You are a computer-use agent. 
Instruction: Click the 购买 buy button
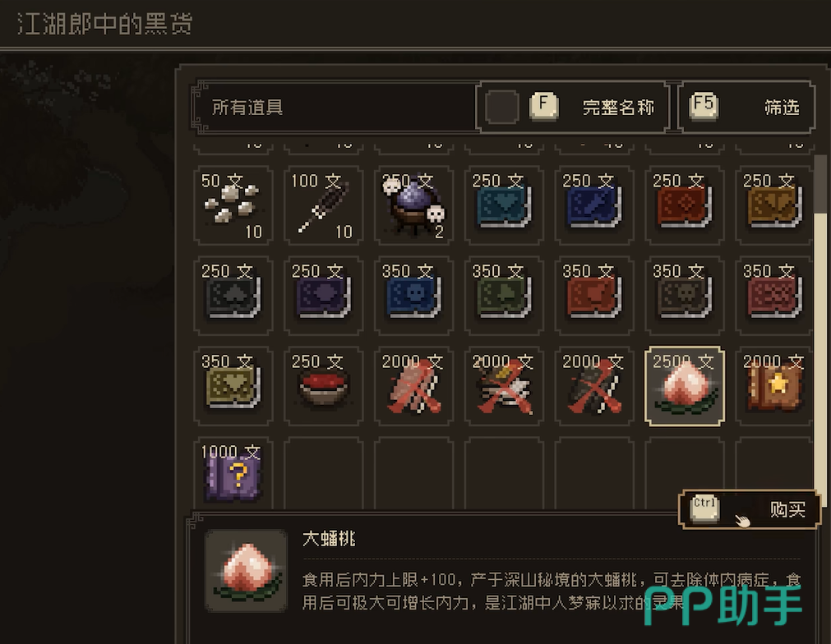click(750, 509)
